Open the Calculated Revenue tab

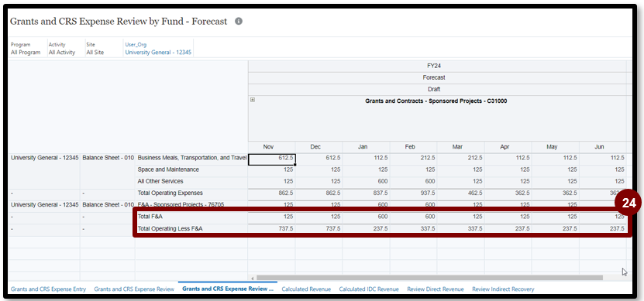pos(306,289)
